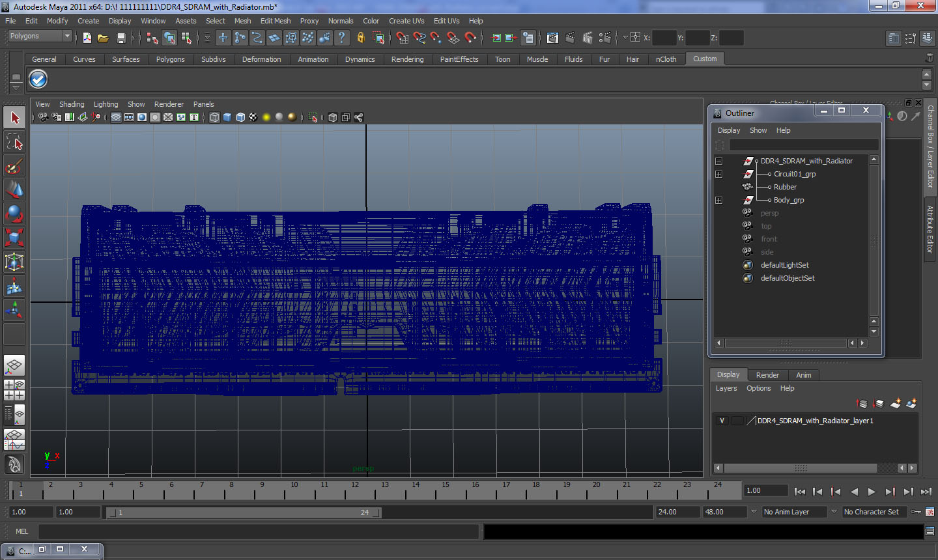Click the MEL command input field
The height and width of the screenshot is (560, 938).
pos(259,531)
